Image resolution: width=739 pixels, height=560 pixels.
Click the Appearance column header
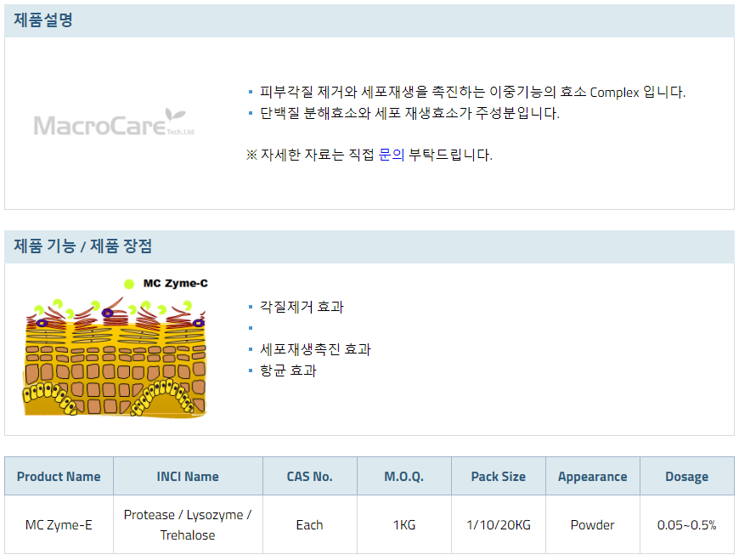pyautogui.click(x=592, y=476)
